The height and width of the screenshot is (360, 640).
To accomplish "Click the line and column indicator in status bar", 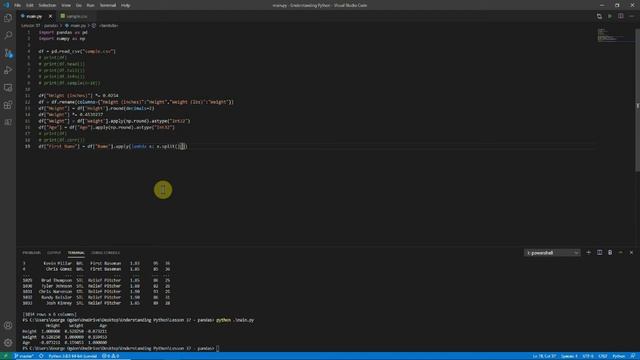I will (544, 356).
